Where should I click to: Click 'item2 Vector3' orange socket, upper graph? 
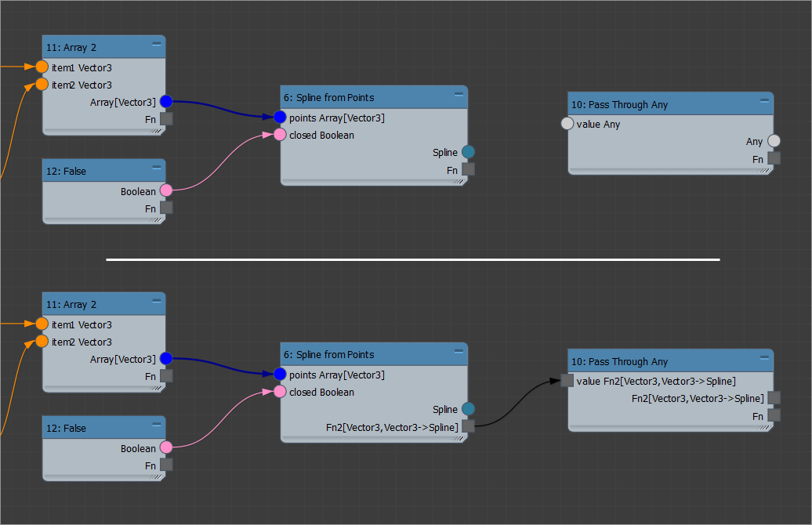point(42,85)
